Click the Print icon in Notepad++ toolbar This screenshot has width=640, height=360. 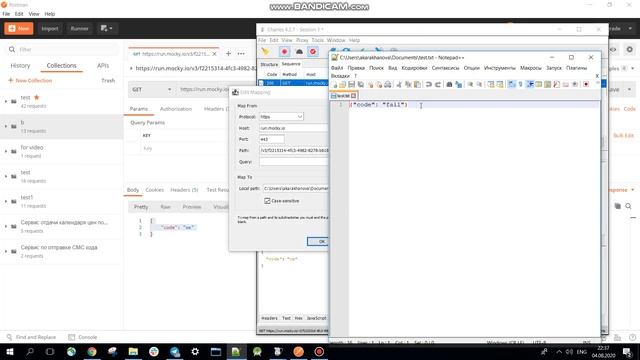388,84
